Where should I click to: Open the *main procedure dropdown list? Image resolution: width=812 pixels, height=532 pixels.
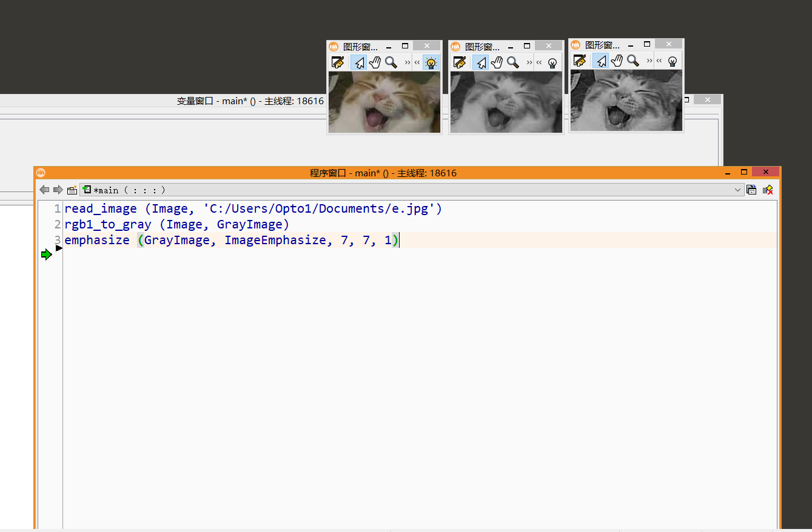[x=737, y=190]
